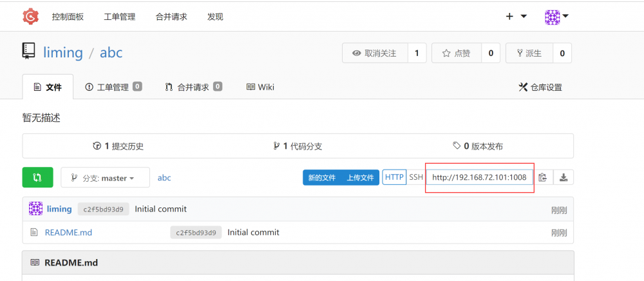
Task: Open the liming owner link in the title
Action: pos(63,53)
